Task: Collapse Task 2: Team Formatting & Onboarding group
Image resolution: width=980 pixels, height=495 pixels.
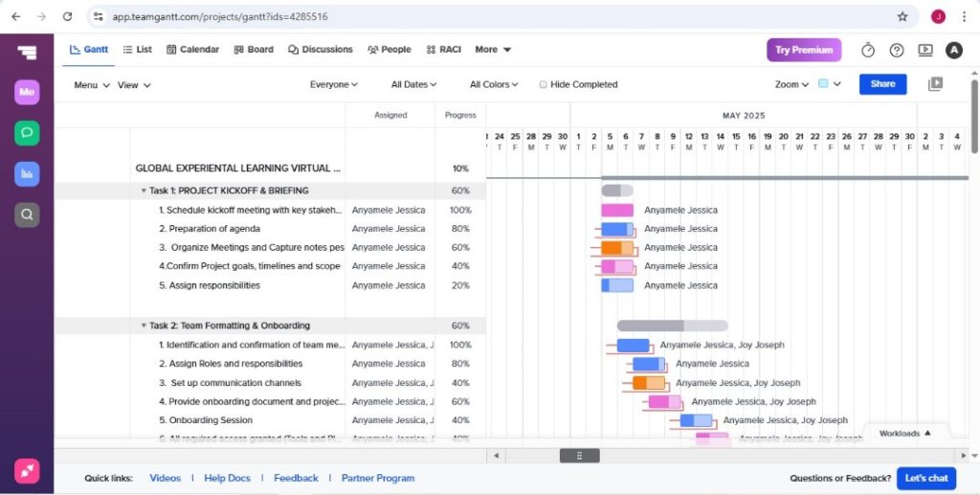Action: 144,326
